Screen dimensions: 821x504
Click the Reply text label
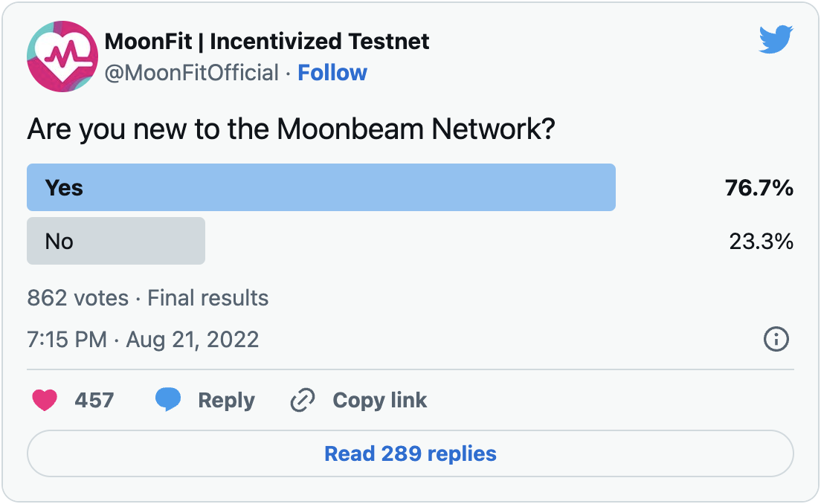click(226, 401)
